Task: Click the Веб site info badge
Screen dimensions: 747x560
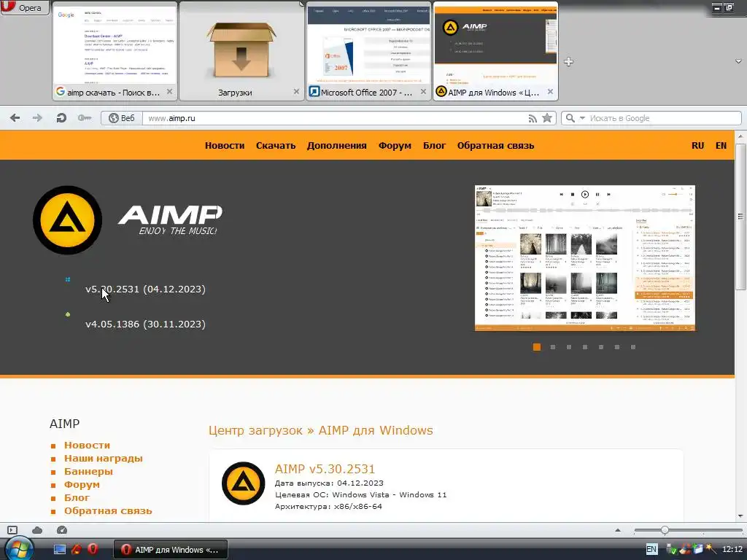Action: 122,118
